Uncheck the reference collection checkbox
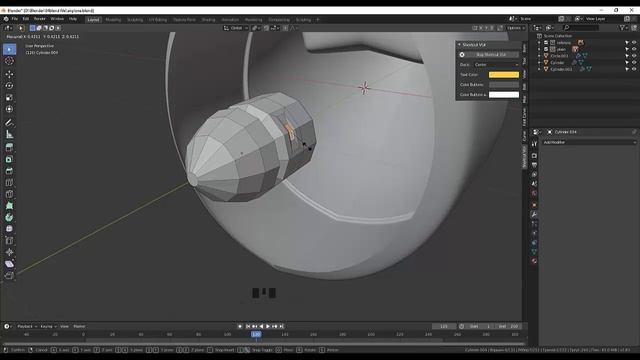Viewport: 640px width, 360px height. click(546, 42)
